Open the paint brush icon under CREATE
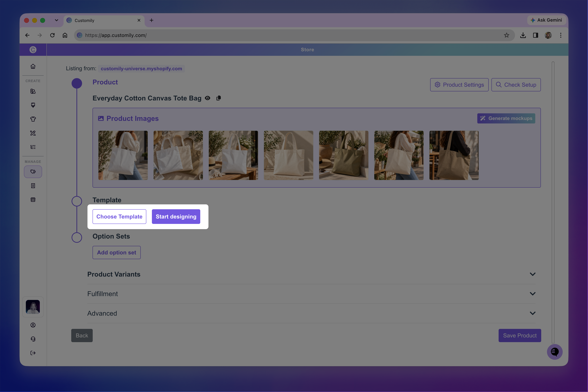 click(33, 105)
